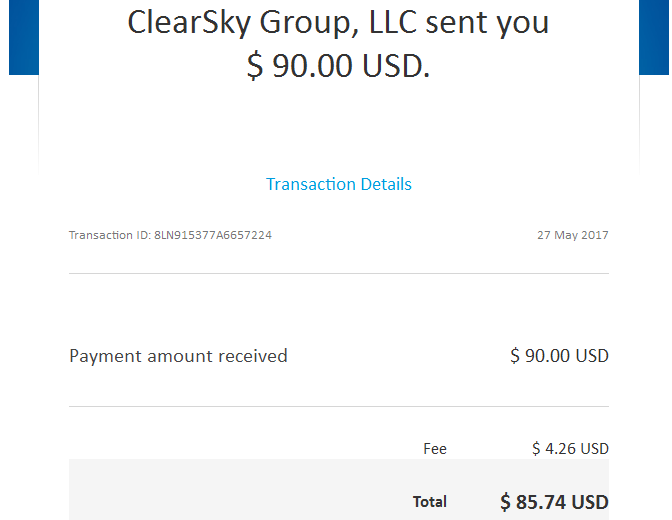Viewport: 672px width, 520px height.
Task: Click the words sent you in heading
Action: coord(487,23)
